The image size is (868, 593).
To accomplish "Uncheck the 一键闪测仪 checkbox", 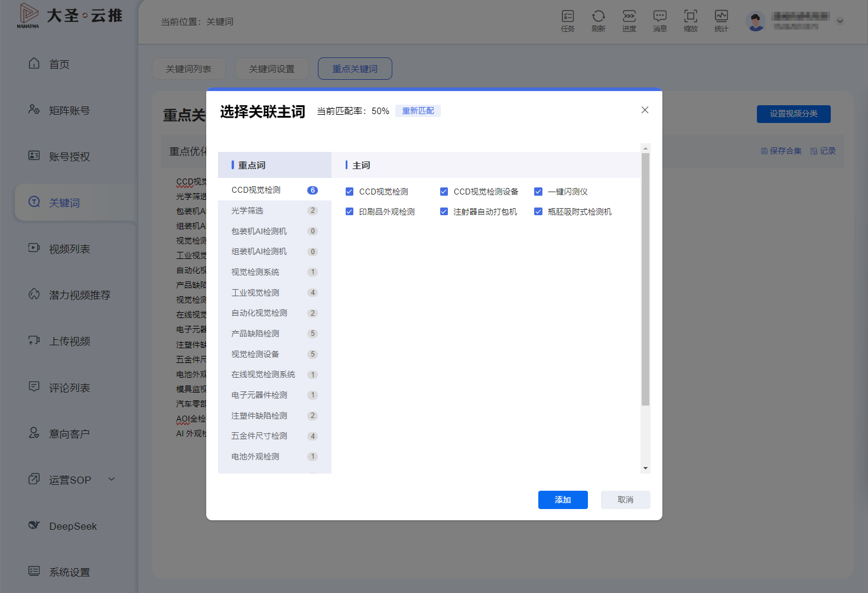I will (538, 192).
